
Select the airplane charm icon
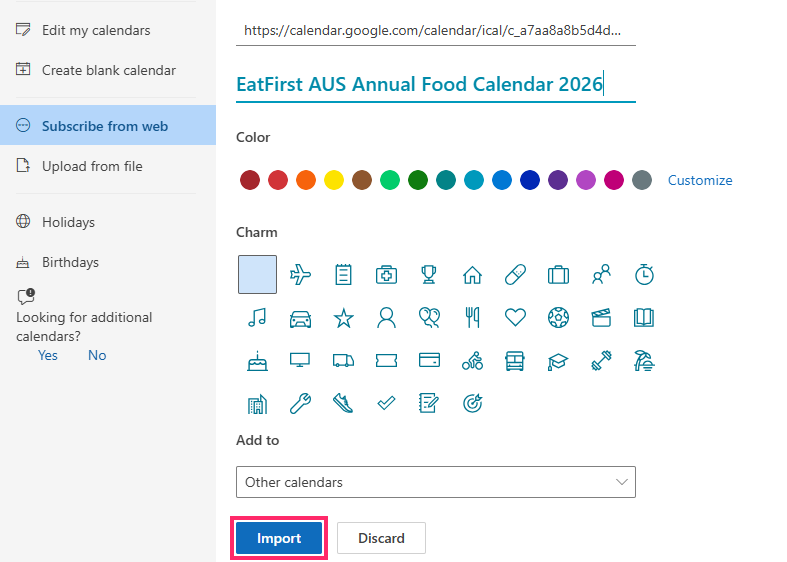(x=300, y=274)
